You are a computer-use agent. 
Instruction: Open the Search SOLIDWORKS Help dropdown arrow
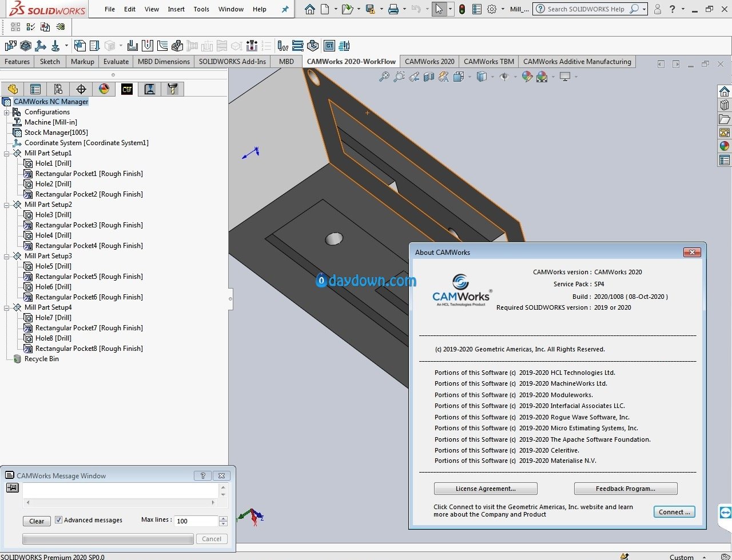pos(644,9)
